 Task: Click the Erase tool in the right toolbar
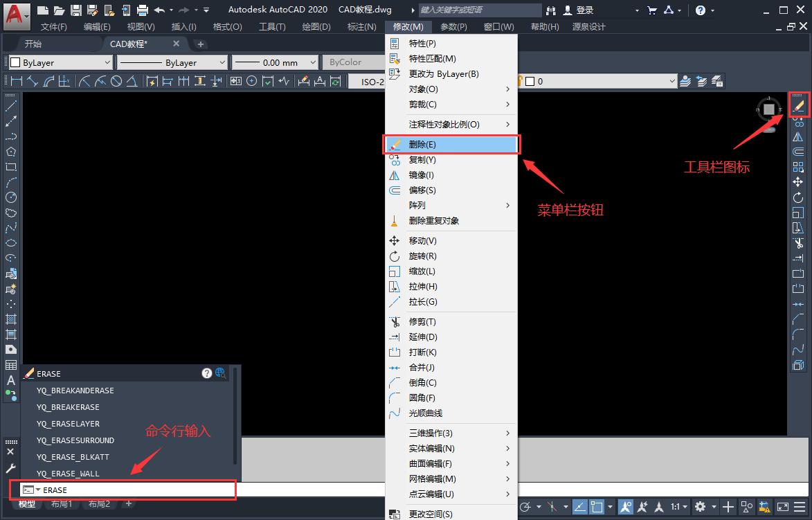pos(798,106)
